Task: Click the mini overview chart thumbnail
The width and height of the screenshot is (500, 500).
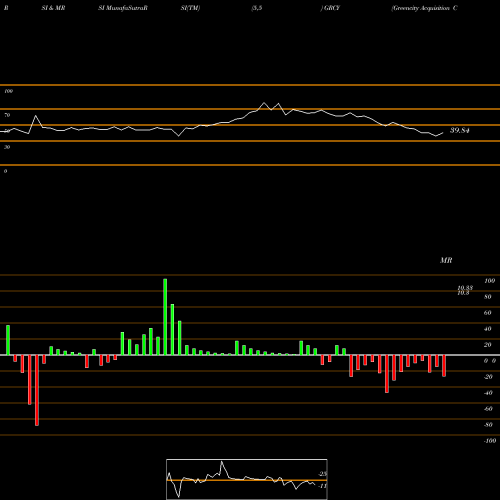Action: coord(247,479)
